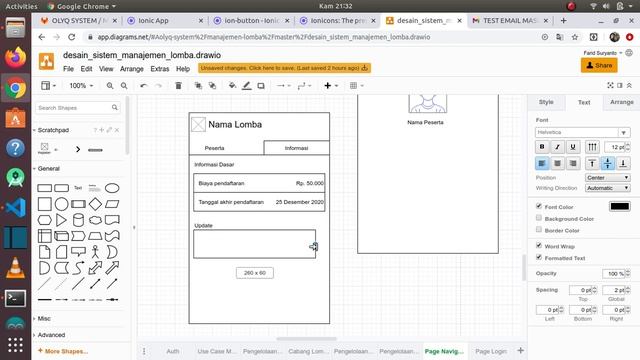Select the actor stick figure shape
Screen dimensions: 640x360
(95, 252)
